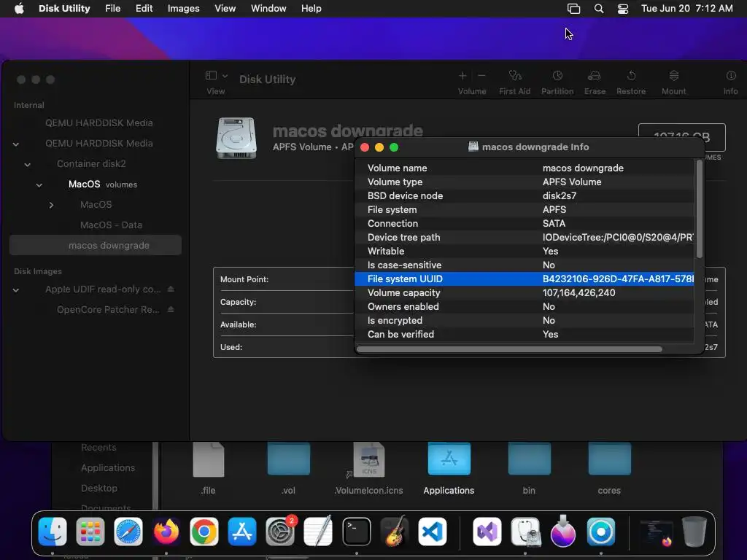Run First Aid on the volume

[x=514, y=76]
